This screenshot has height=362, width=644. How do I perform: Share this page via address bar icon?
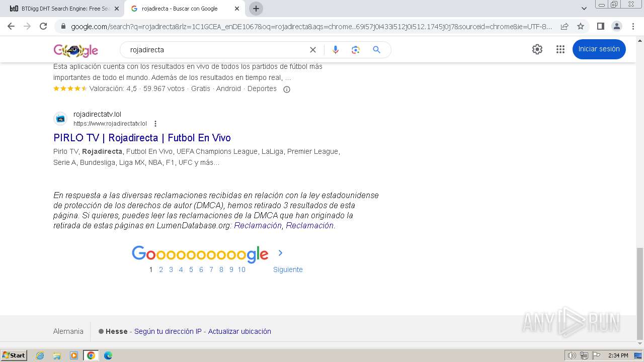click(565, 26)
